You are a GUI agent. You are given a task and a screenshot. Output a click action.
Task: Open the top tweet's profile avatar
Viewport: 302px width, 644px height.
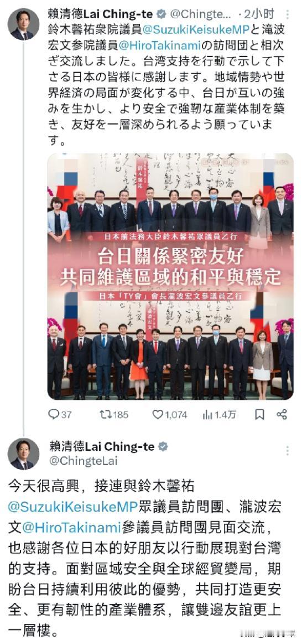[x=23, y=24]
